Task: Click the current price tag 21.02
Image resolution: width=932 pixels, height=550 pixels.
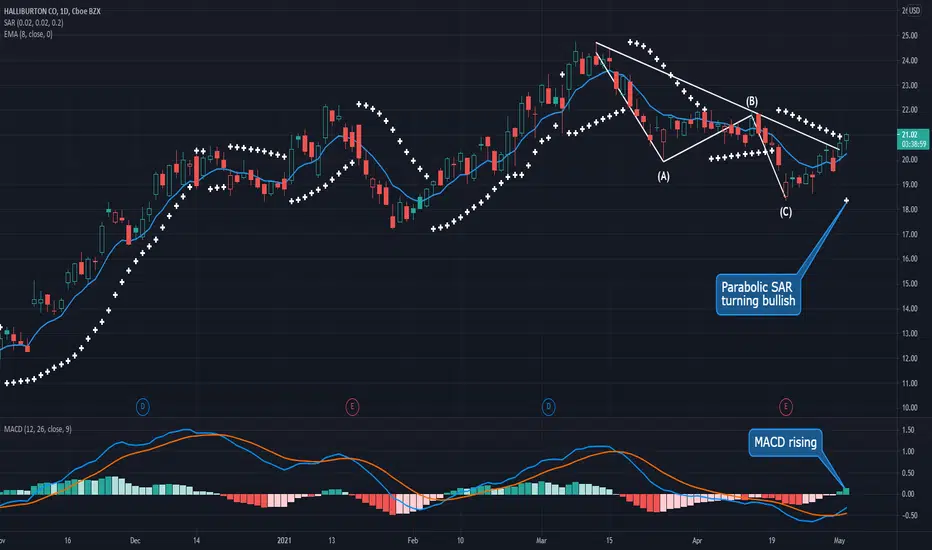Action: click(914, 139)
